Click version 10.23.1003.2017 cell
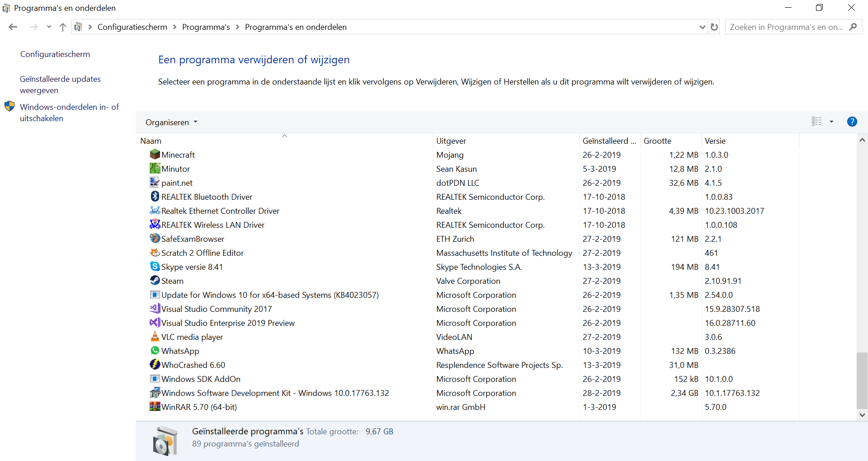This screenshot has height=461, width=868. point(735,211)
